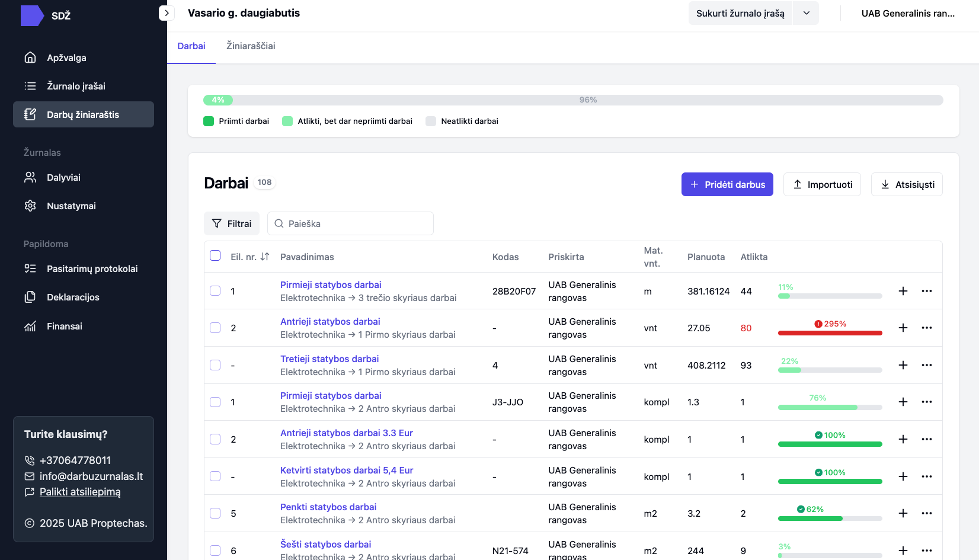Open Apžvalga home icon in sidebar

(x=30, y=57)
